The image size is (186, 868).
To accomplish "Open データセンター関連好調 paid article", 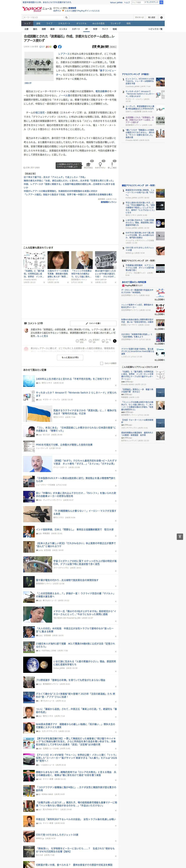I will (x=137, y=291).
